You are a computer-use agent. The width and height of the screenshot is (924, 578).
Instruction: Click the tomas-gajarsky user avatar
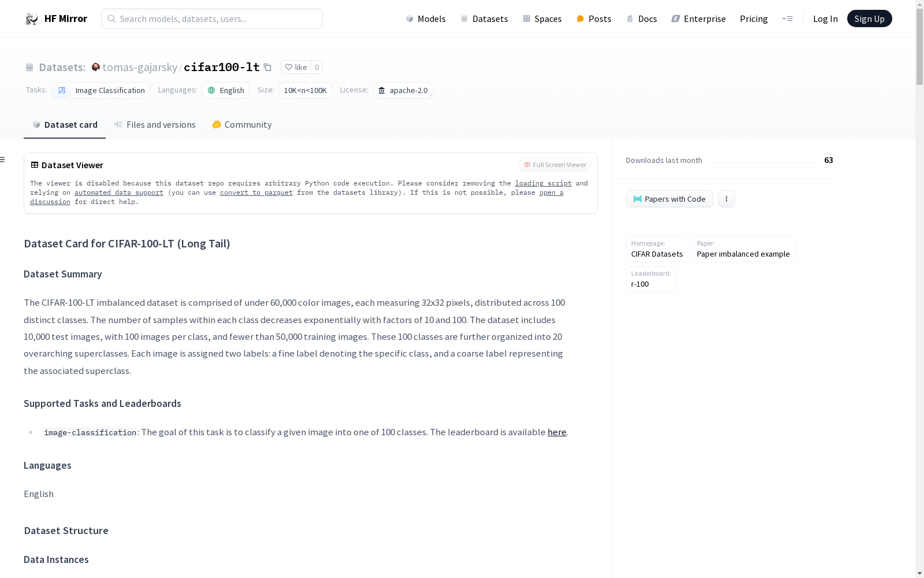click(96, 67)
